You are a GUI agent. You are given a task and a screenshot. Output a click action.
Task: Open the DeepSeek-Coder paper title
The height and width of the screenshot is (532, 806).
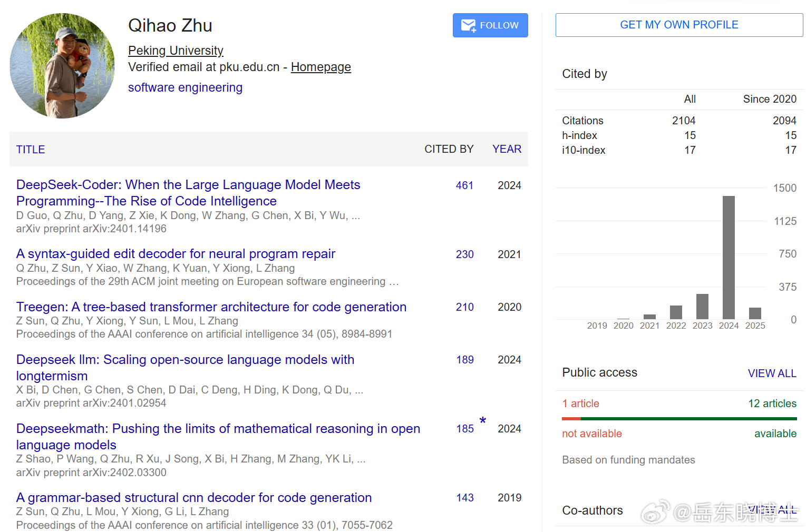(188, 193)
